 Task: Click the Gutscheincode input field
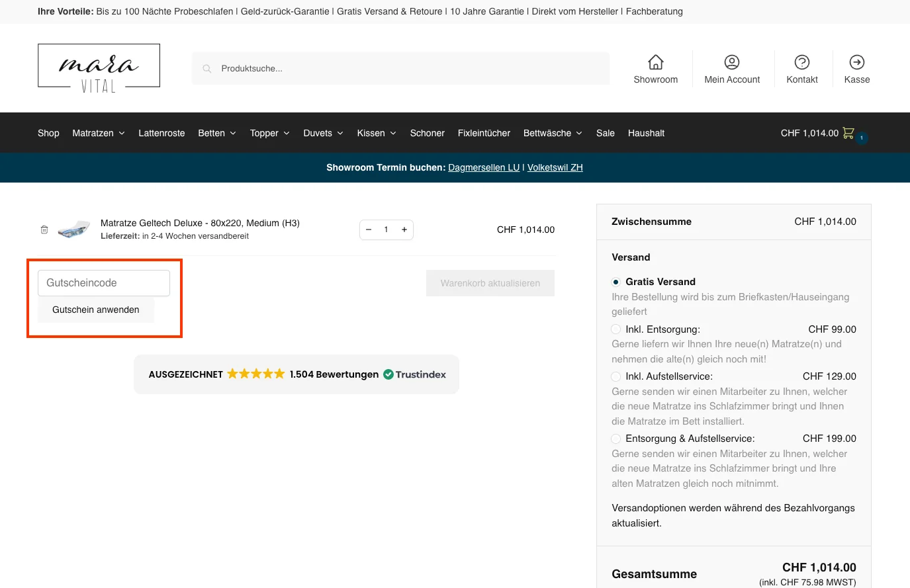coord(104,282)
